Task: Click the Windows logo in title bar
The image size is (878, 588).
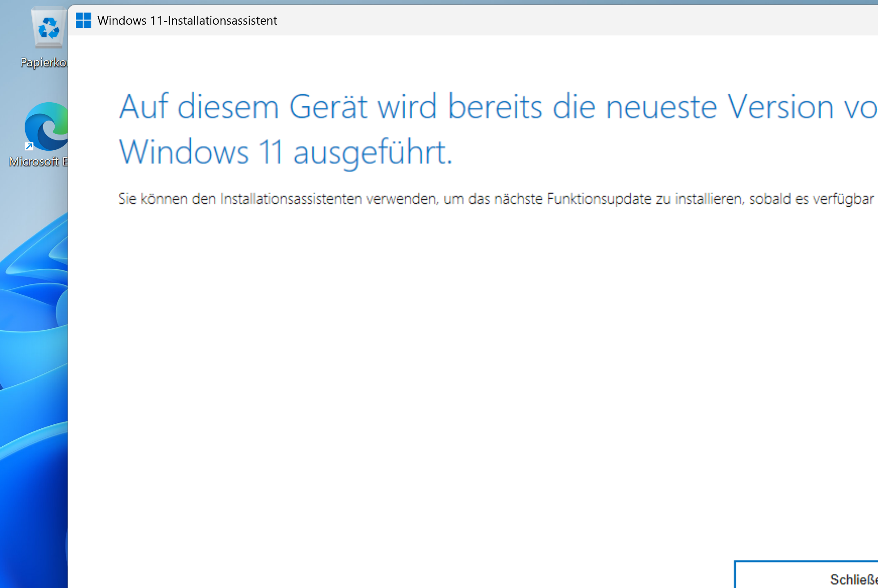Action: tap(83, 20)
